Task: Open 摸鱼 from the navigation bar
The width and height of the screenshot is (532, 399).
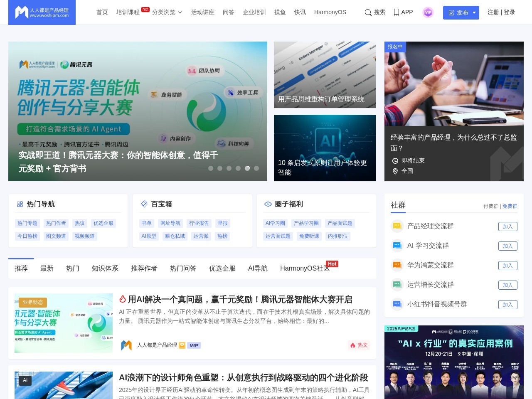Action: 280,12
